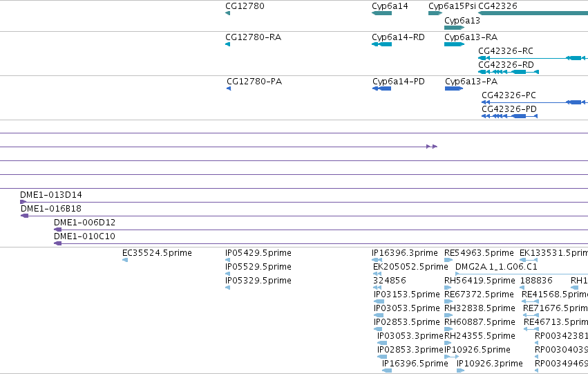Click the Cyp6a13 gene label
Image resolution: width=588 pixels, height=374 pixels.
(462, 21)
